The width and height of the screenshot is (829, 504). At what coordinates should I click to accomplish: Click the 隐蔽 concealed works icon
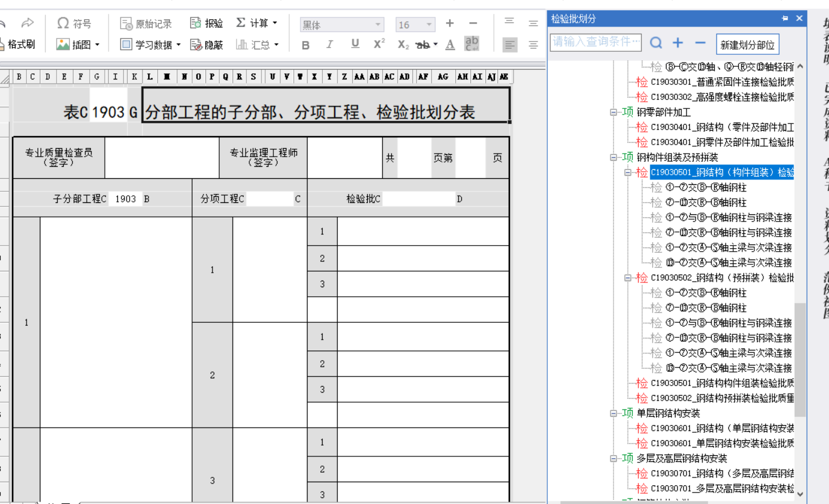tap(196, 45)
